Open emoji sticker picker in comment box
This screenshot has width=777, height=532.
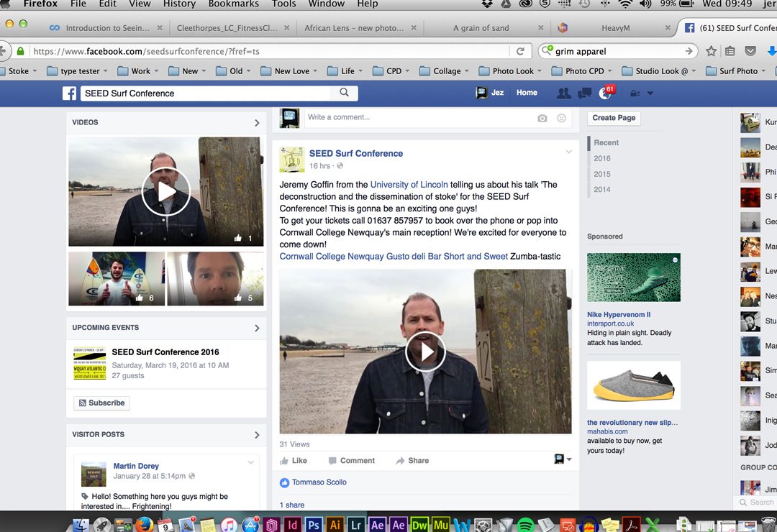pyautogui.click(x=562, y=118)
